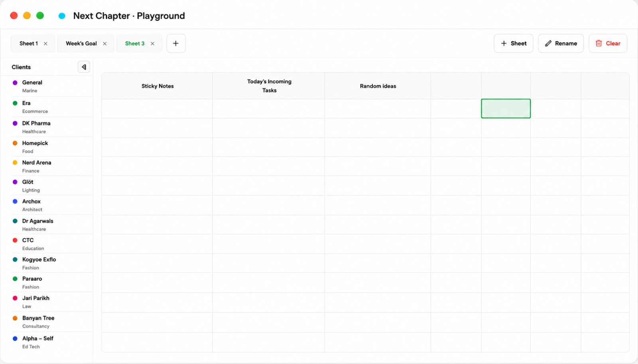Click Homepick's orange color dot
This screenshot has width=638, height=364.
(15, 143)
